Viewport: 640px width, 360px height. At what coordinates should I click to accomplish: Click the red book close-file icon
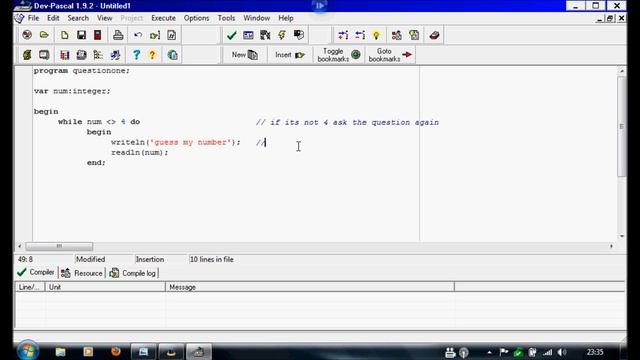click(x=98, y=35)
